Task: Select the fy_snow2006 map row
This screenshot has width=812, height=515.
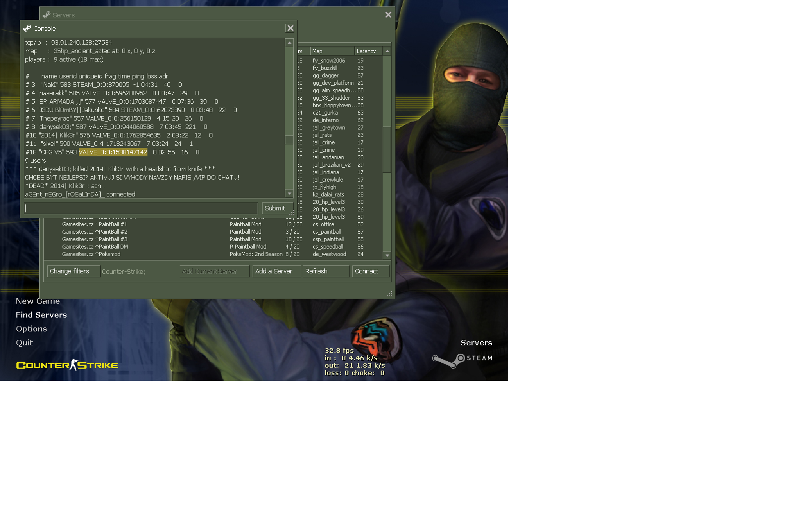Action: (339, 61)
